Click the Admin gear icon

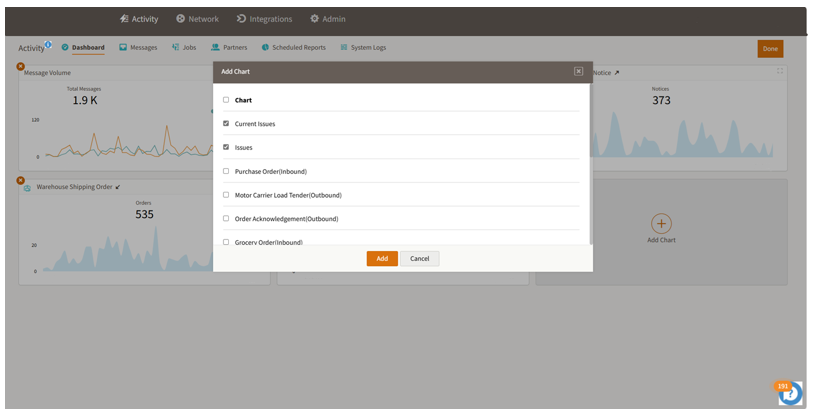click(x=314, y=19)
